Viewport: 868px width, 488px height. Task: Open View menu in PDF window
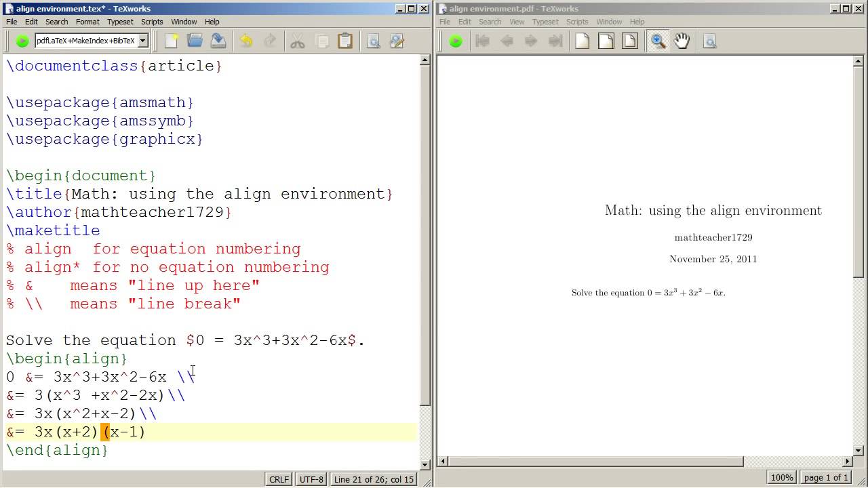tap(517, 22)
